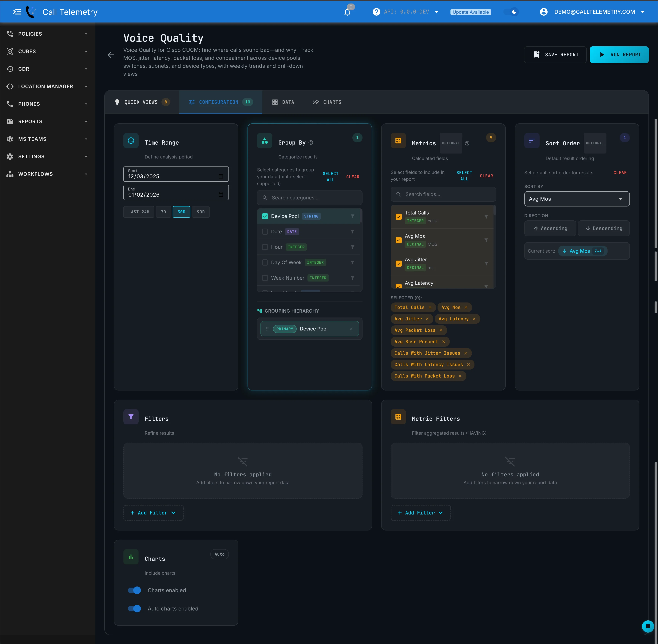Open filter icon on Date row
The image size is (658, 644).
pyautogui.click(x=352, y=232)
